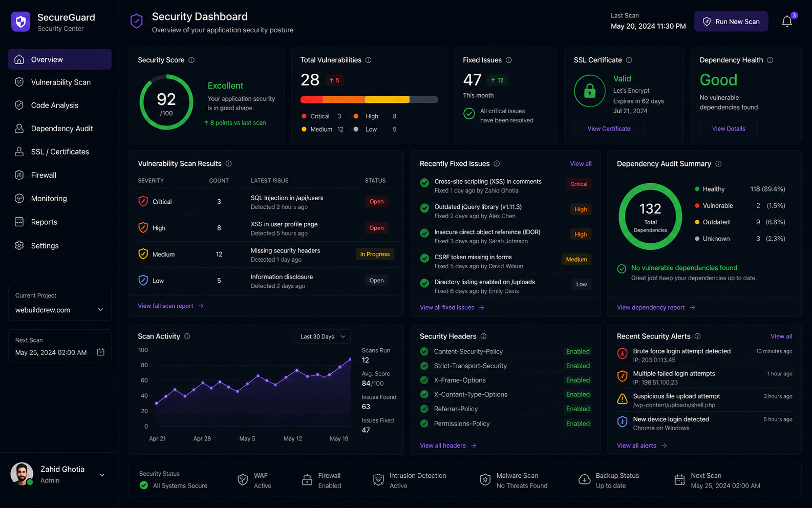Click info icon next to Security Score
The width and height of the screenshot is (812, 508).
click(x=191, y=60)
